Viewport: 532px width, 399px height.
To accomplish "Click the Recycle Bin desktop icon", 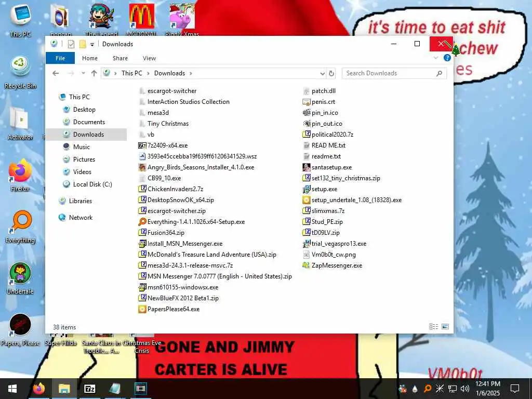I will pos(20,73).
